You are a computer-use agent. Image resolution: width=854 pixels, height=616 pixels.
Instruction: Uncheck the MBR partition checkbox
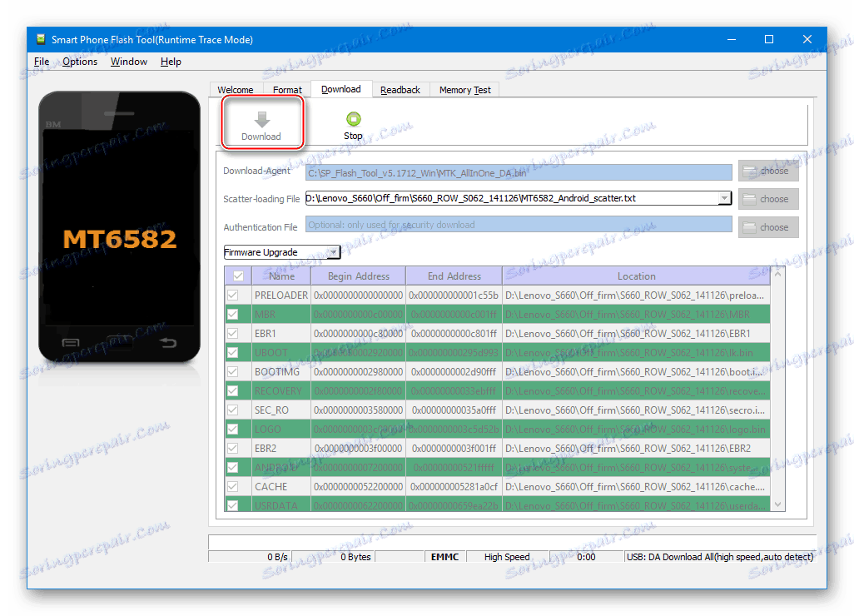point(236,314)
